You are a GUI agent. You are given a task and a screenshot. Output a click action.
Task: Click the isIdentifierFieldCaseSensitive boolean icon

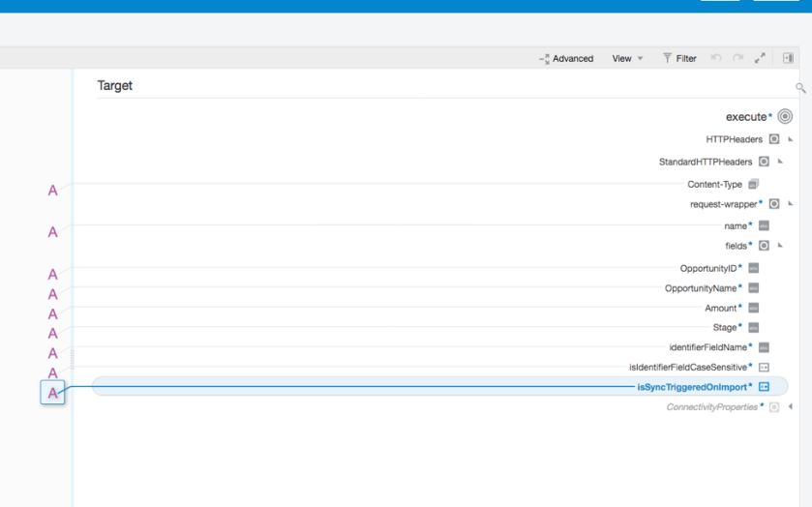pyautogui.click(x=764, y=368)
